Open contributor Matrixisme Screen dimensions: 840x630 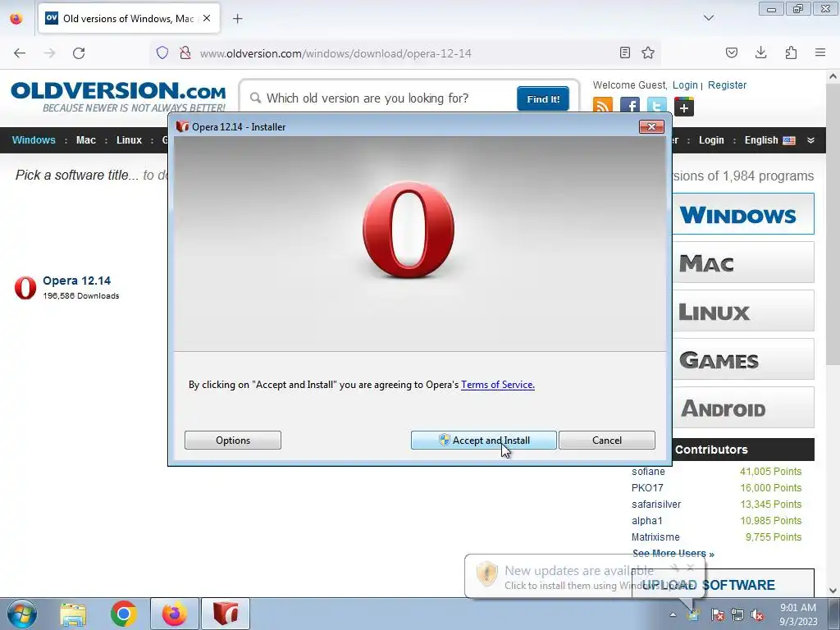coord(655,536)
